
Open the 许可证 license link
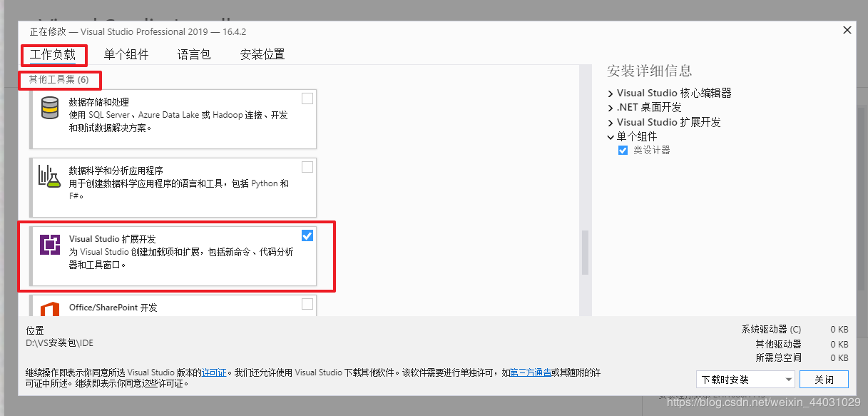(x=214, y=372)
